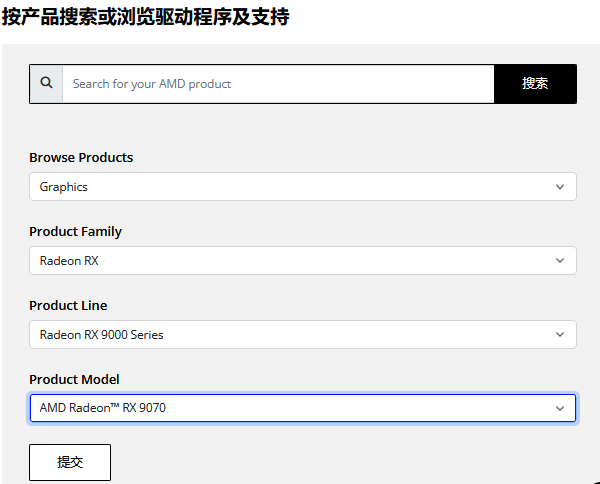This screenshot has width=600, height=484.
Task: Click the Product Model label
Action: tap(74, 379)
